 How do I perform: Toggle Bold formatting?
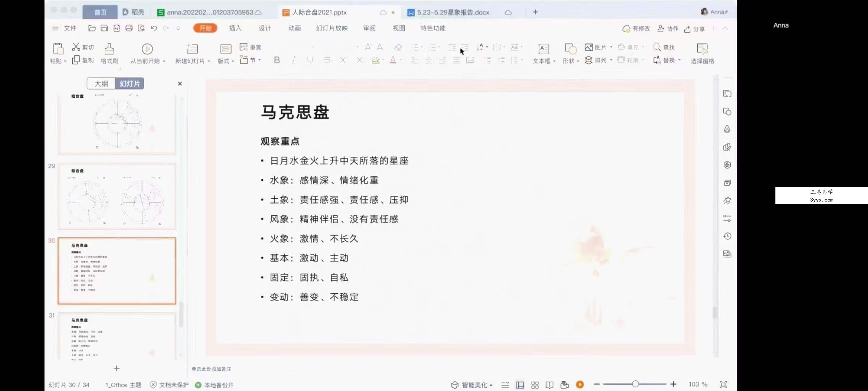pyautogui.click(x=277, y=60)
